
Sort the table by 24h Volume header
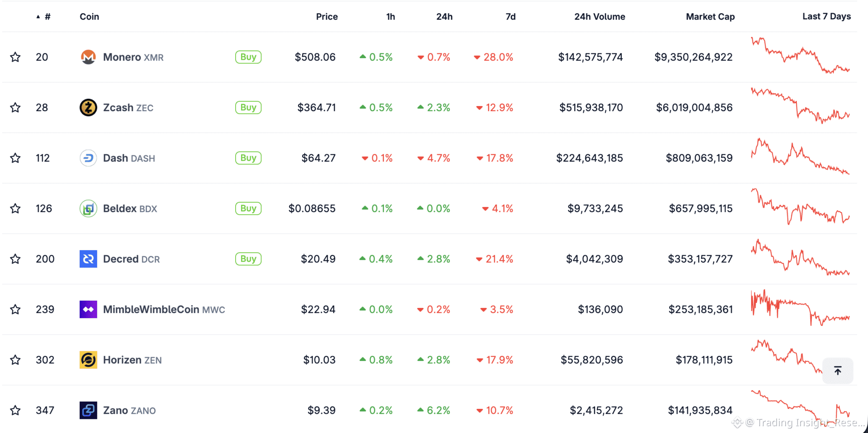point(599,17)
